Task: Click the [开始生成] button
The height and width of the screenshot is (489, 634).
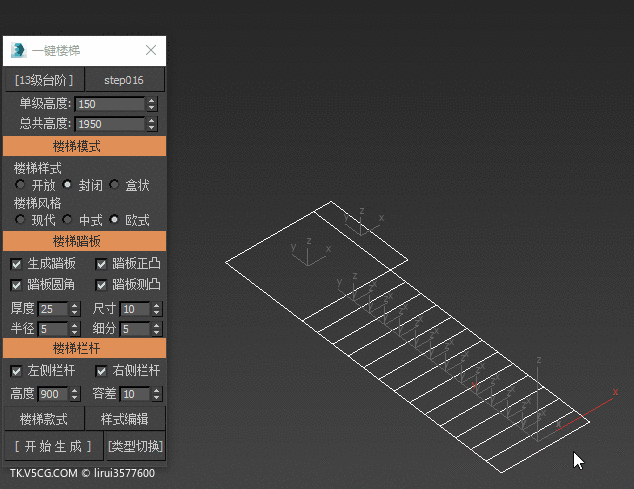Action: point(52,445)
